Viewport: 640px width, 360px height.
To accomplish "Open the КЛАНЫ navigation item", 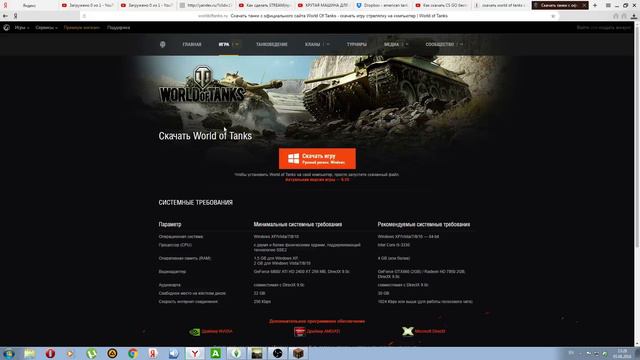I will pyautogui.click(x=312, y=44).
